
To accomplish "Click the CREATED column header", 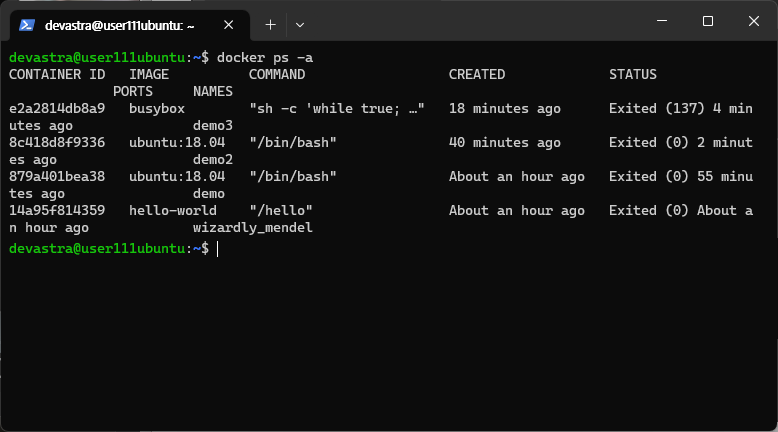I will coord(477,74).
